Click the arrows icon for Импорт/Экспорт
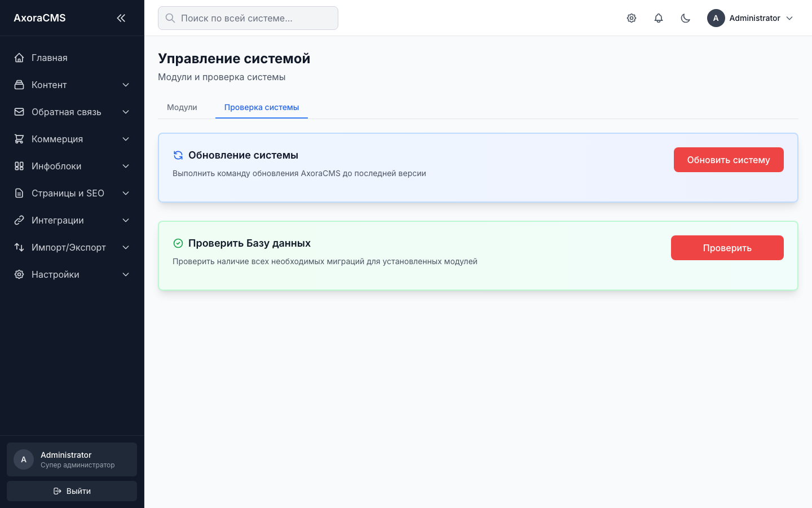 click(x=19, y=247)
